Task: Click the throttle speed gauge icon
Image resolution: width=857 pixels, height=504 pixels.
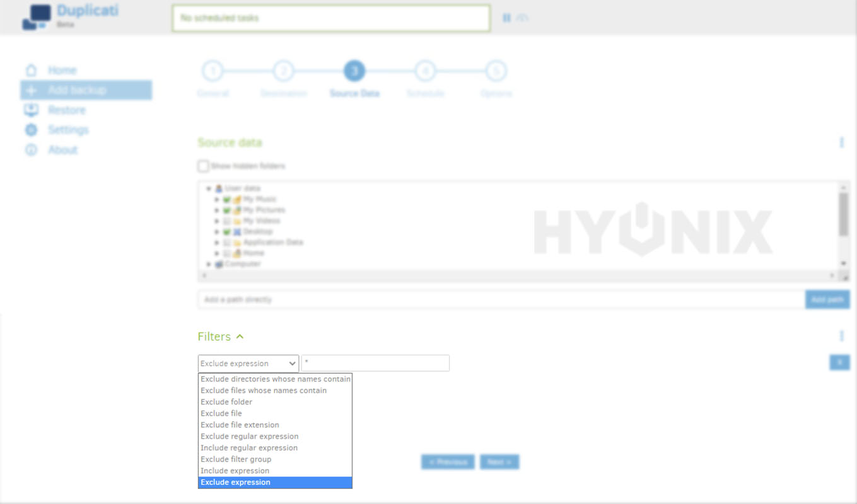Action: pos(522,18)
